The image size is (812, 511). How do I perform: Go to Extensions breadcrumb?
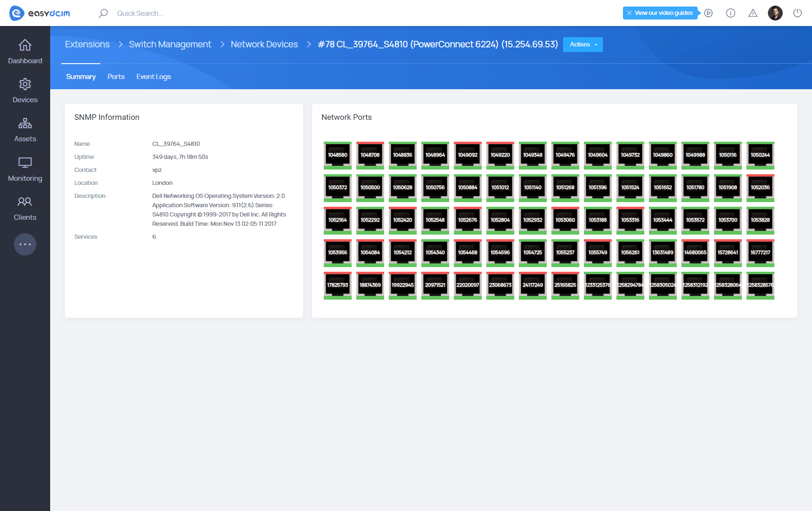[87, 44]
